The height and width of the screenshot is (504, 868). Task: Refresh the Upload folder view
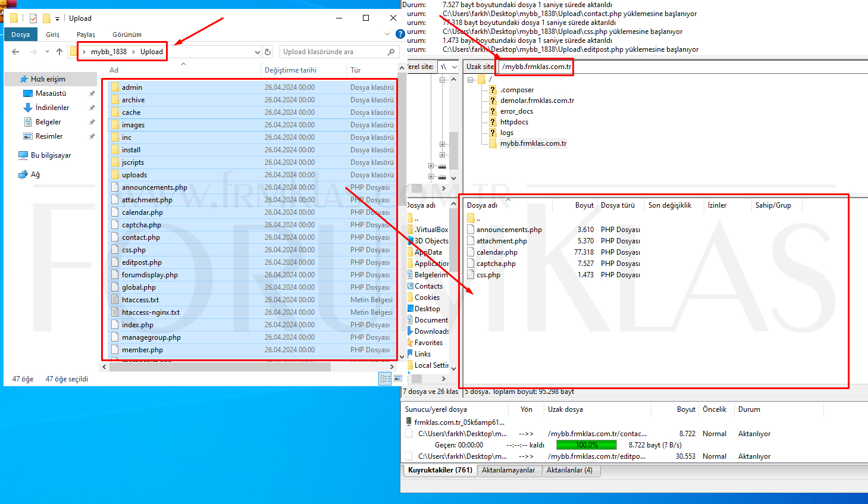coord(268,52)
